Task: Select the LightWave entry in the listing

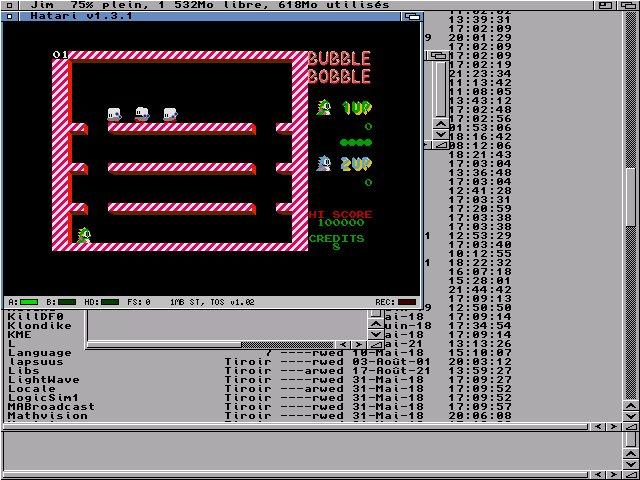Action: tap(44, 379)
